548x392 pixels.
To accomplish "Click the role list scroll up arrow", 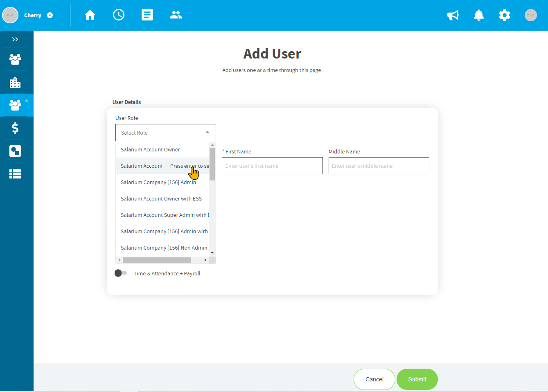I will (x=212, y=145).
